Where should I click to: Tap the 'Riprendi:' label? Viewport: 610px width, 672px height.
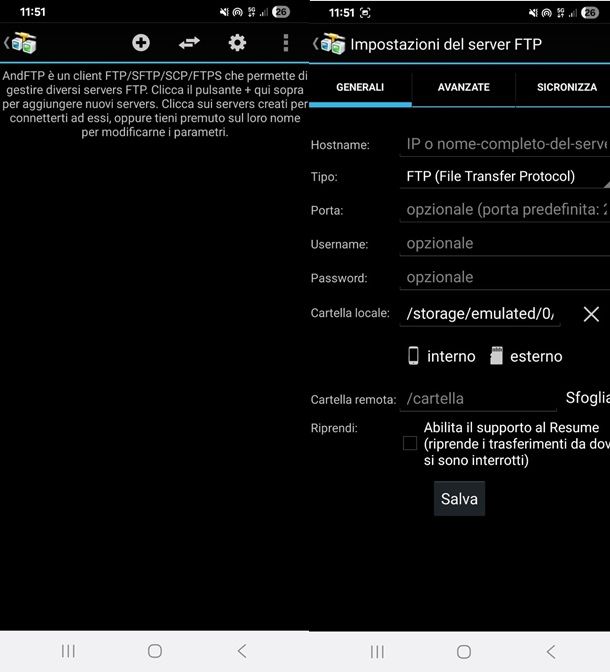tap(334, 428)
